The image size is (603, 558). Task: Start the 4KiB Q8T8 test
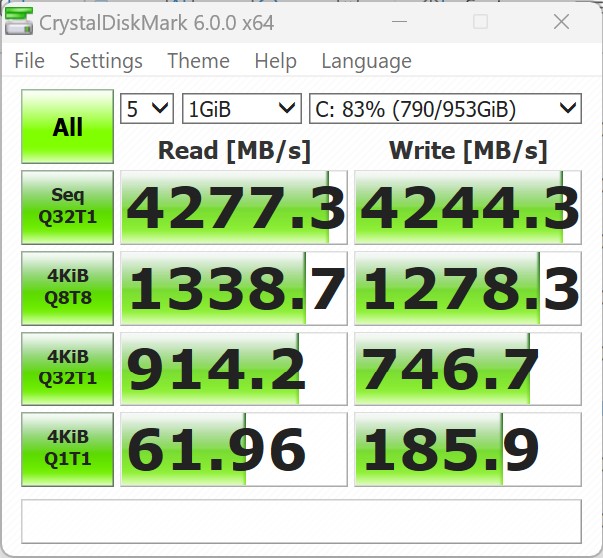pyautogui.click(x=67, y=288)
